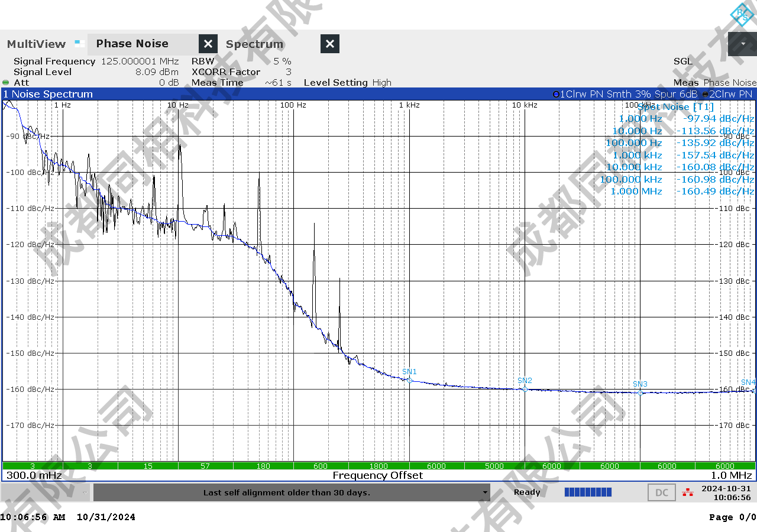Close the Spectrum tab

point(330,44)
